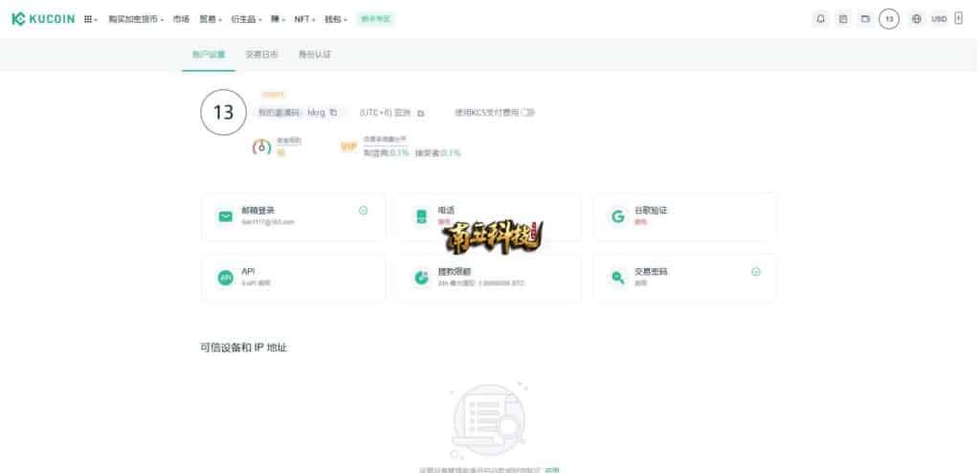Screen dimensions: 980x473
Task: Expand the 购买加密货币 dropdown menu
Action: coord(135,19)
